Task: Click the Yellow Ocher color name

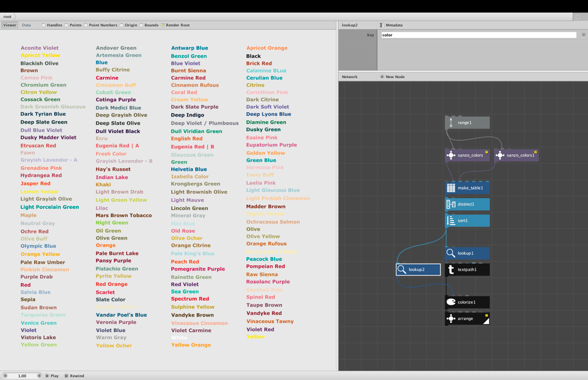Action: pos(114,345)
